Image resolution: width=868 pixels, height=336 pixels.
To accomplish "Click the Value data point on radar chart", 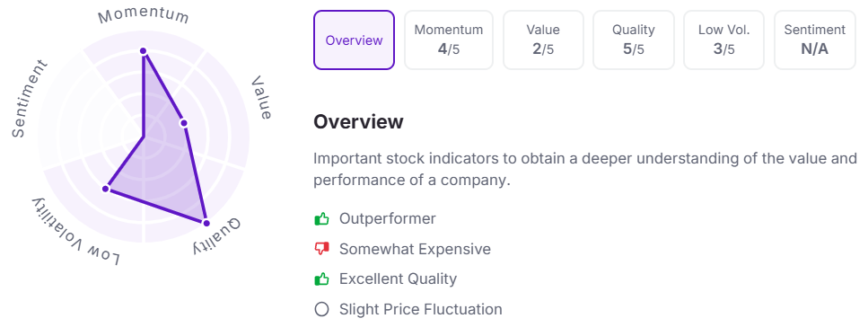I will (x=184, y=123).
